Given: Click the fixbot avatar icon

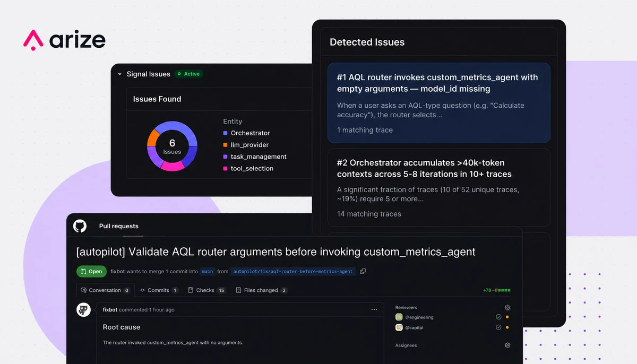Looking at the screenshot, I should (x=84, y=309).
